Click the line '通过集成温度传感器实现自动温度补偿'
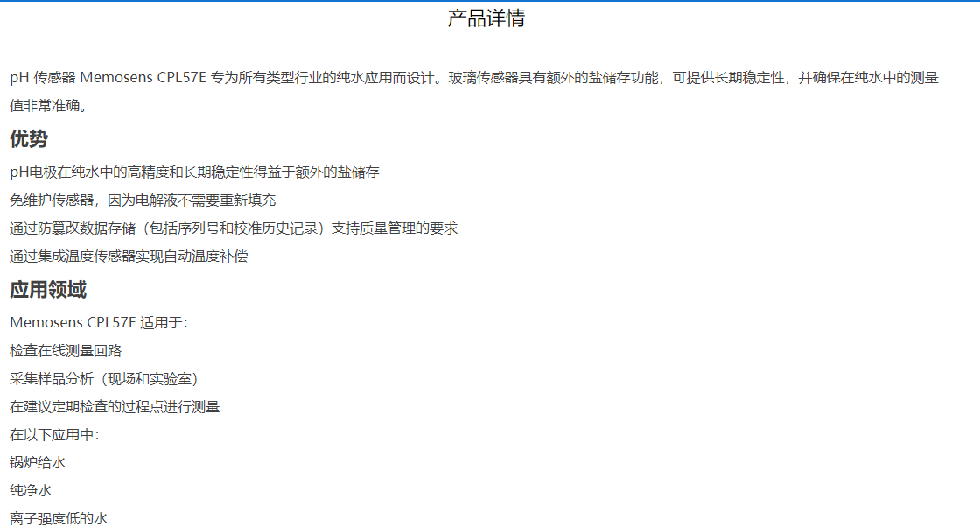 [129, 256]
